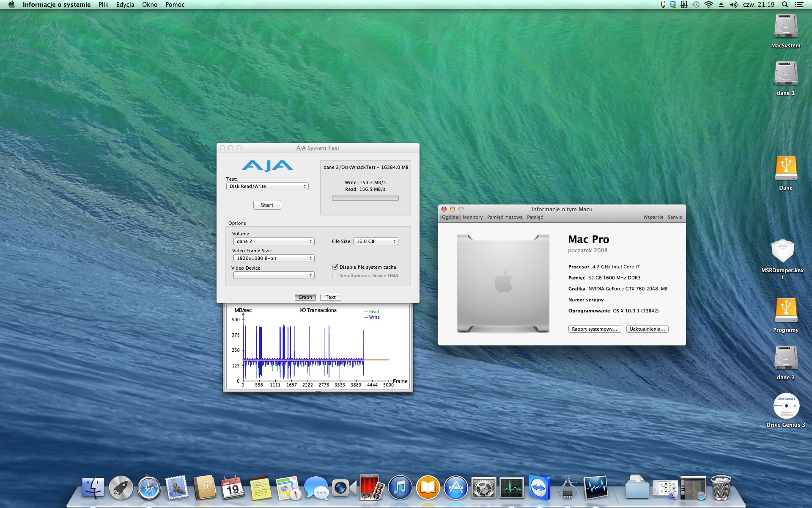
Task: Click AJA test progress bar
Action: click(365, 198)
